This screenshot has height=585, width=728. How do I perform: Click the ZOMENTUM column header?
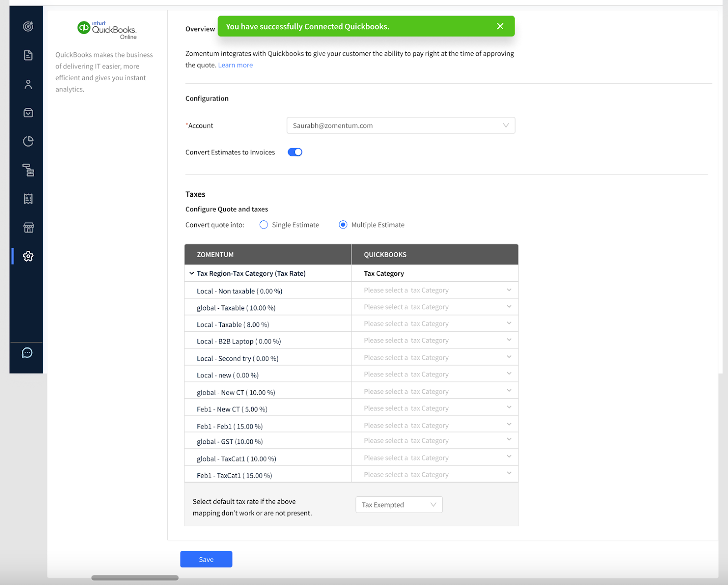coord(215,254)
